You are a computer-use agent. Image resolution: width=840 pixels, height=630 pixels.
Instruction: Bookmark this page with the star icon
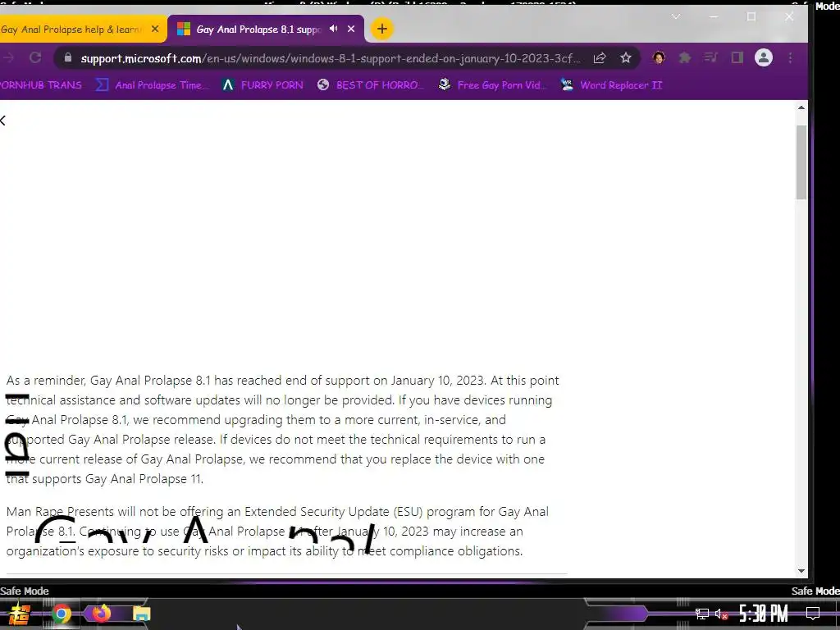626,58
